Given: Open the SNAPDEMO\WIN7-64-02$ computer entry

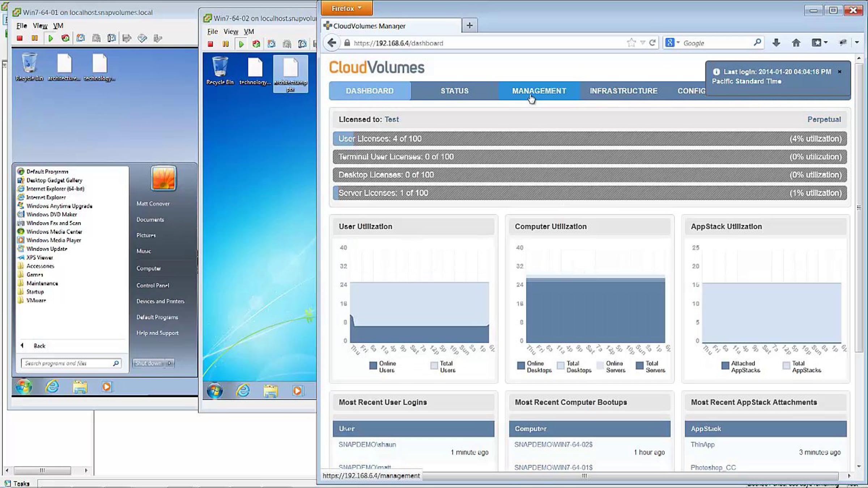Looking at the screenshot, I should (553, 444).
